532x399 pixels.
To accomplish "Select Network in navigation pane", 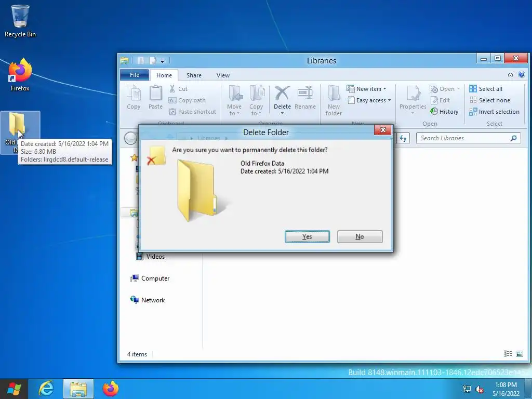I will [x=148, y=300].
